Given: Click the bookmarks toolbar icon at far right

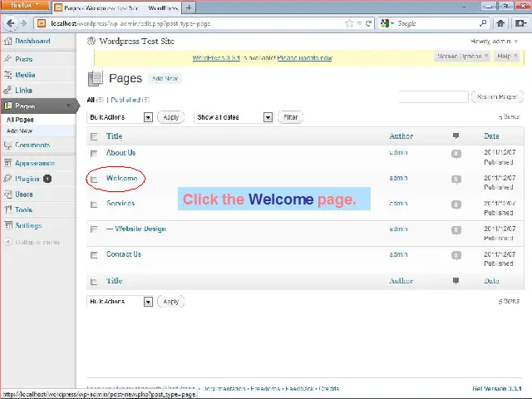Looking at the screenshot, I should (520, 23).
